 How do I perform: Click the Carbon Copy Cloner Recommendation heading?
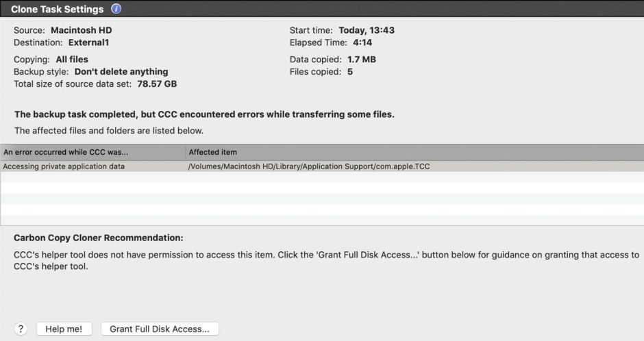tap(99, 238)
